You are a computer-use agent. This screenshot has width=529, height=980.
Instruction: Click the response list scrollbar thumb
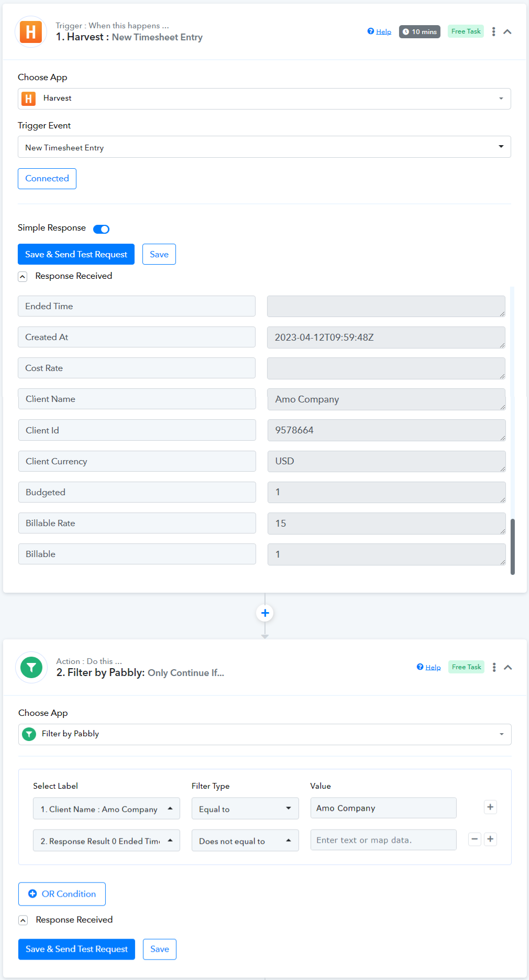coord(513,547)
